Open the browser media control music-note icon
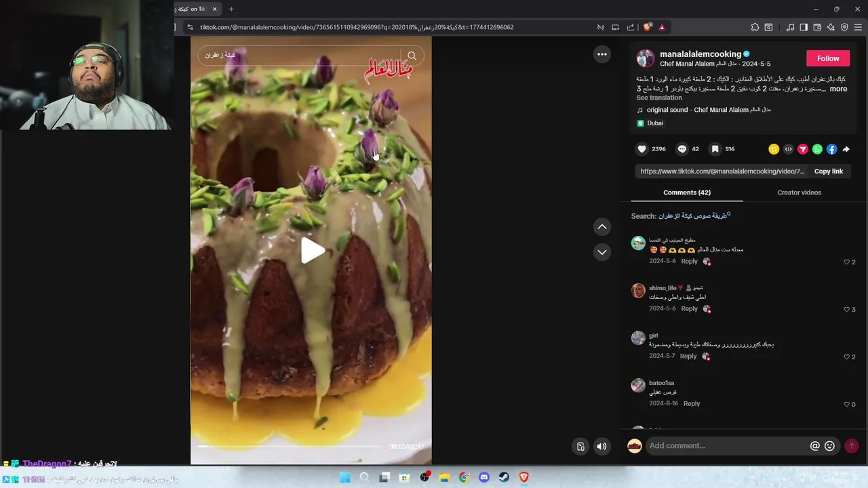 (x=790, y=27)
